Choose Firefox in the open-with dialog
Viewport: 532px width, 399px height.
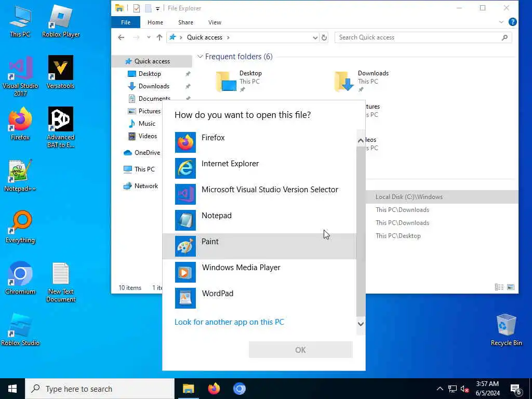point(259,142)
